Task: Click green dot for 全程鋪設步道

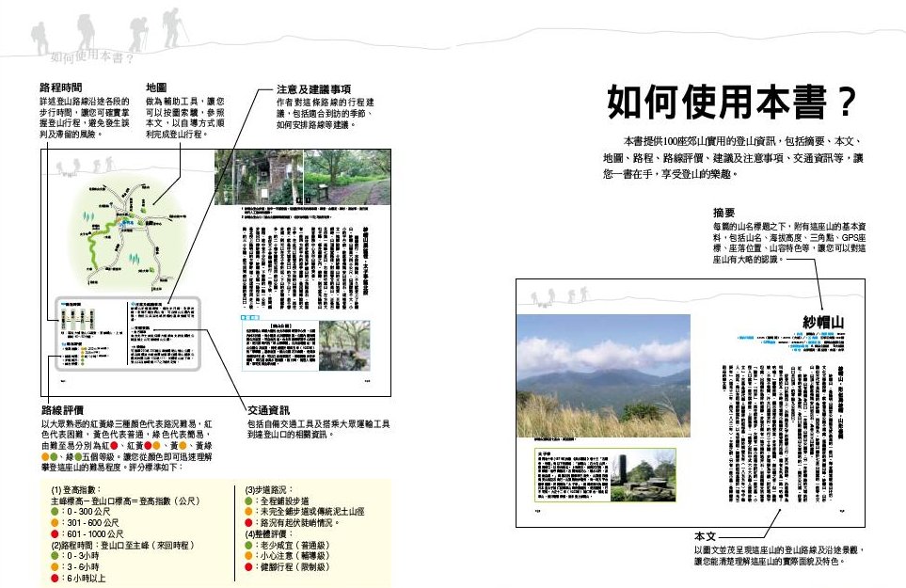Action: click(249, 501)
